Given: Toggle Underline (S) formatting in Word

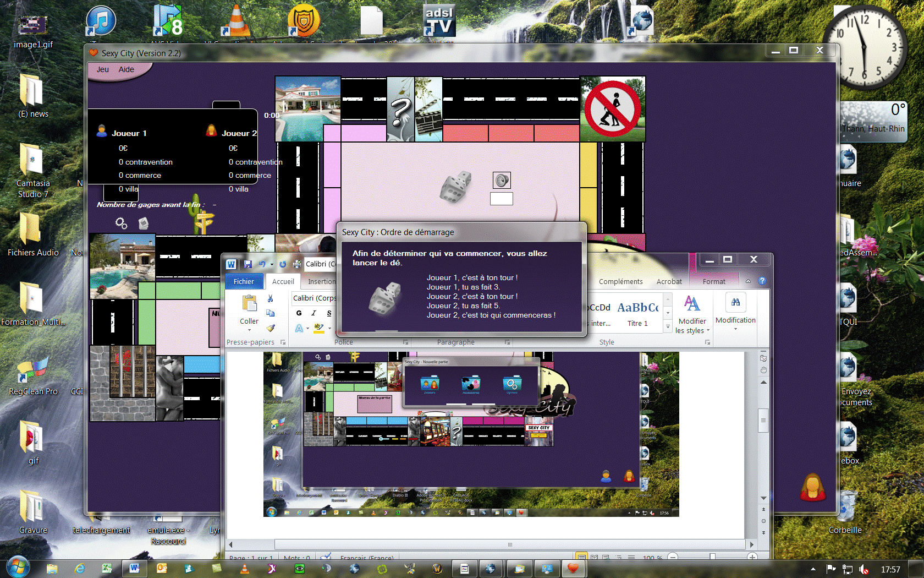Looking at the screenshot, I should (329, 313).
